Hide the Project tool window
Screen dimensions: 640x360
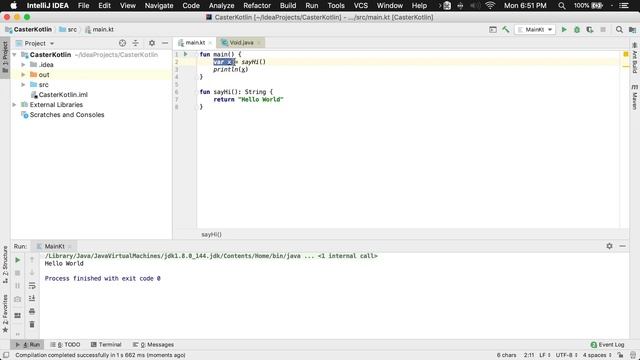point(165,43)
